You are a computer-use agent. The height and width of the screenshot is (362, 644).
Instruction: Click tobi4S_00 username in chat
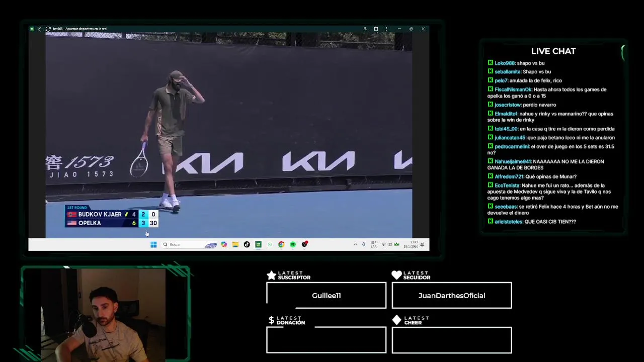click(x=506, y=129)
